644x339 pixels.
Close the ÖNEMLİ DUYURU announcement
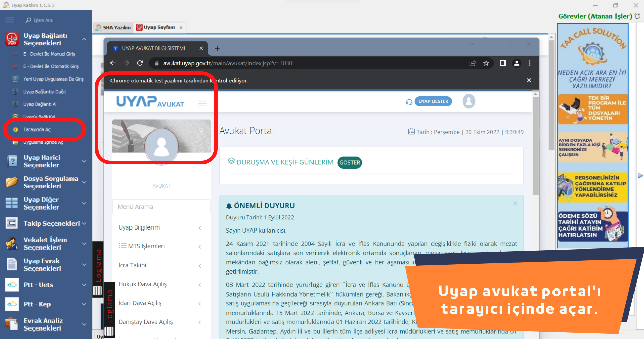click(x=515, y=203)
